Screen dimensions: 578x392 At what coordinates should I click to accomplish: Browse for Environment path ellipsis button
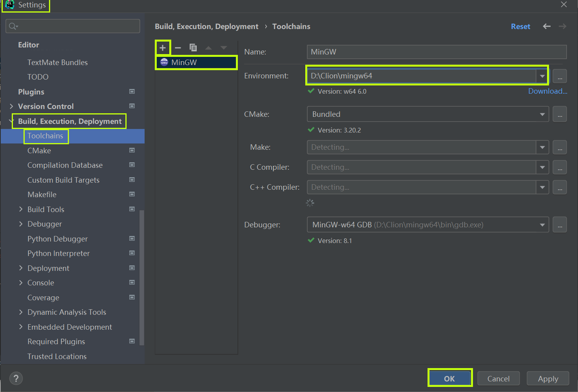click(x=560, y=76)
